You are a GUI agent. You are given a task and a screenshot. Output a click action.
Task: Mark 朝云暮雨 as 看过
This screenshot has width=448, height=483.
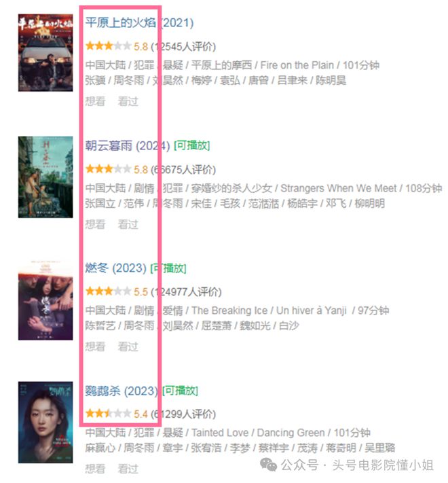point(128,224)
